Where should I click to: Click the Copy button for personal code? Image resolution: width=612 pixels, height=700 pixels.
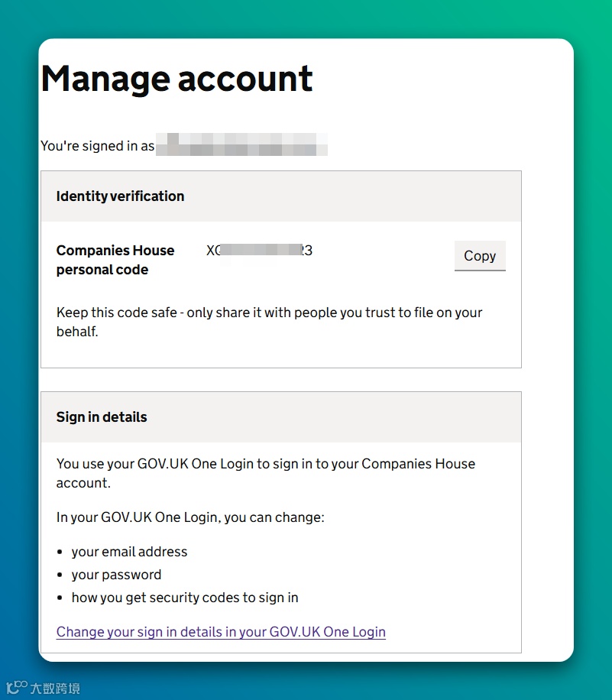coord(480,256)
